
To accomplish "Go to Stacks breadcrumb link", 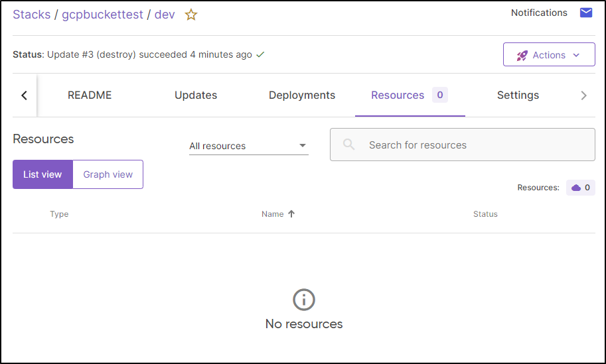I will point(32,15).
